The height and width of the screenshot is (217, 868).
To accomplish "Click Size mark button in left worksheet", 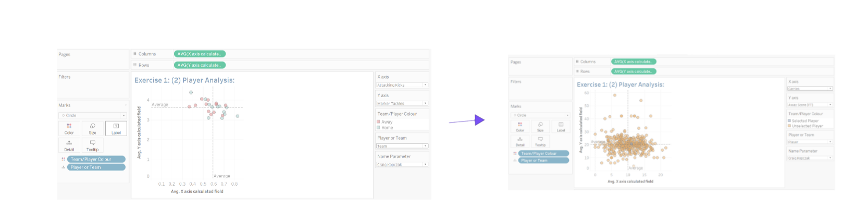I will click(x=92, y=128).
